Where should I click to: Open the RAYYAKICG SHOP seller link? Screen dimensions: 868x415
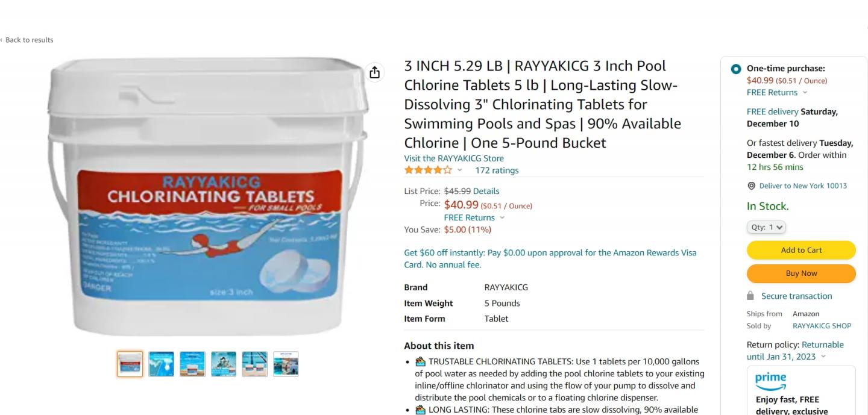[822, 326]
